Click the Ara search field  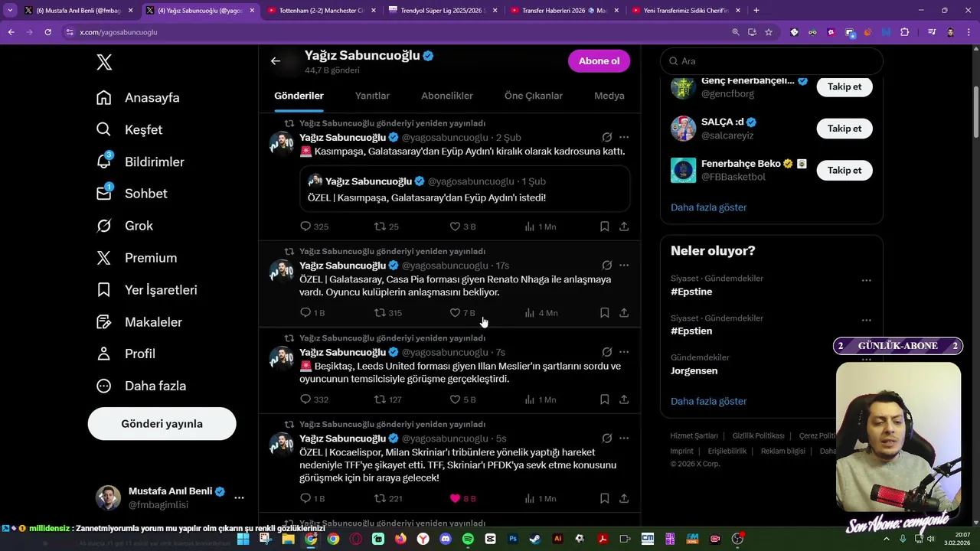[772, 61]
